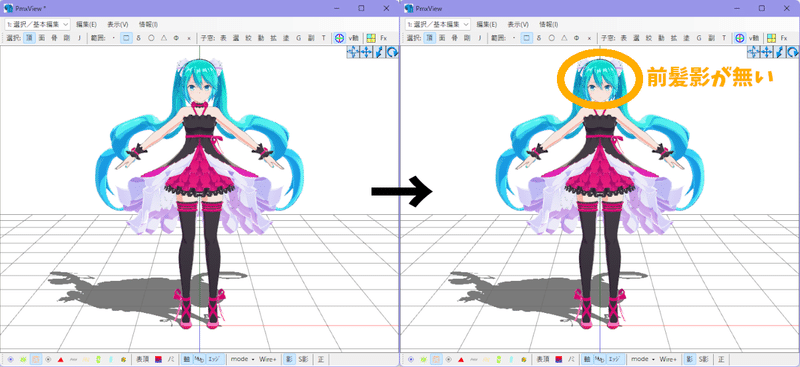Viewport: 800px width, 367px height.
Task: Choose rectangle range selection in right window
Action: pos(527,38)
